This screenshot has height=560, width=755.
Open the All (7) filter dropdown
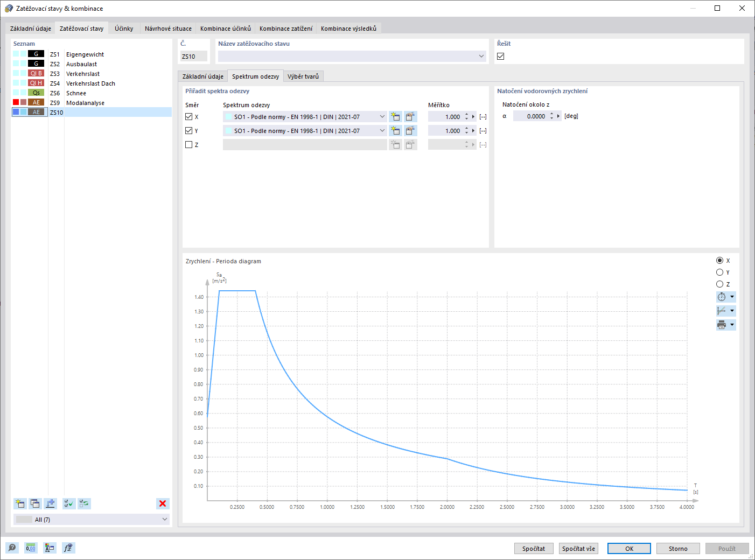165,519
